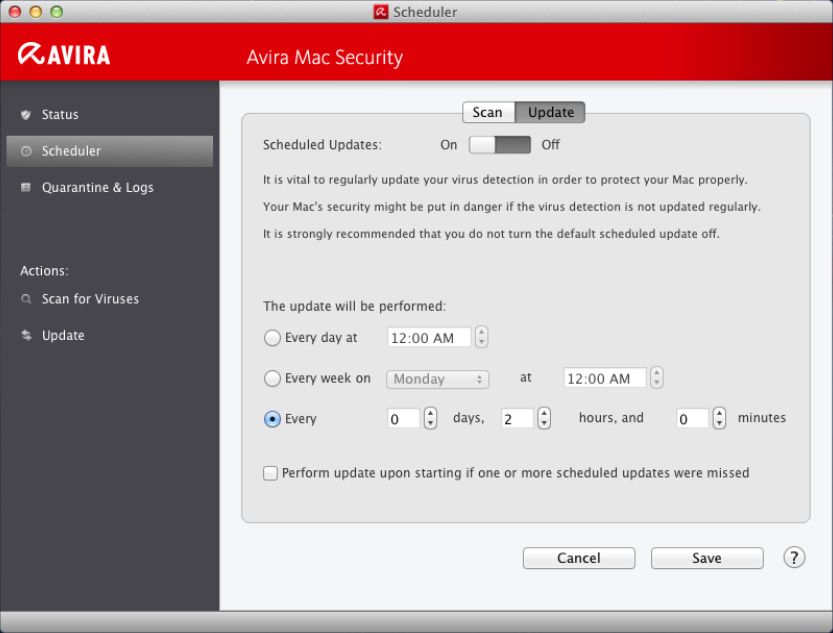Click the On label of the switch

[448, 144]
